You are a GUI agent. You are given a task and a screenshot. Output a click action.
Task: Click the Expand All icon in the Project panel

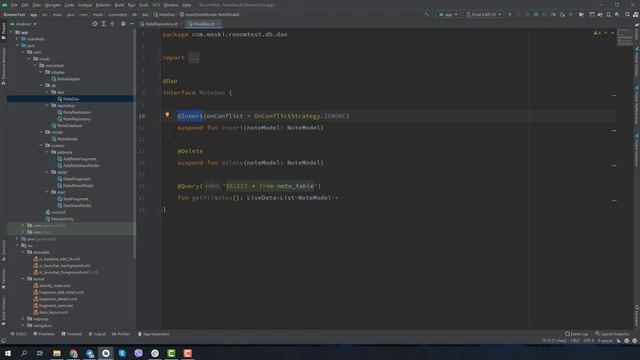point(104,24)
